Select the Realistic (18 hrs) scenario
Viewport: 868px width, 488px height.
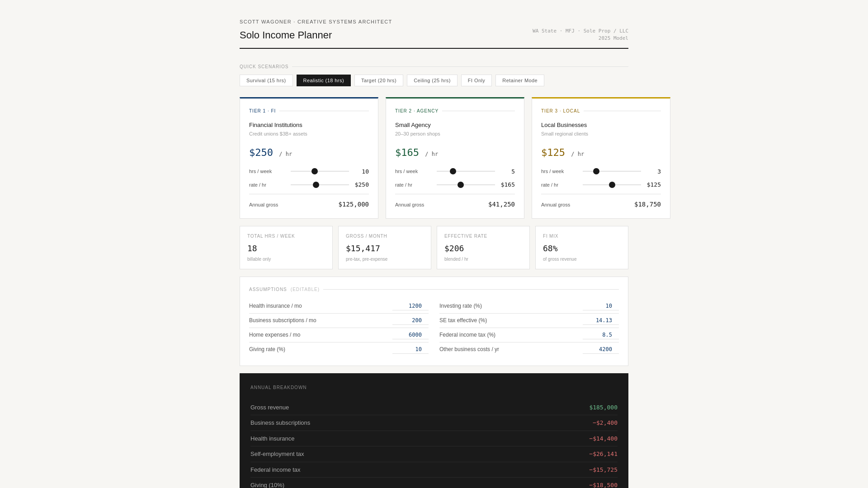[324, 80]
